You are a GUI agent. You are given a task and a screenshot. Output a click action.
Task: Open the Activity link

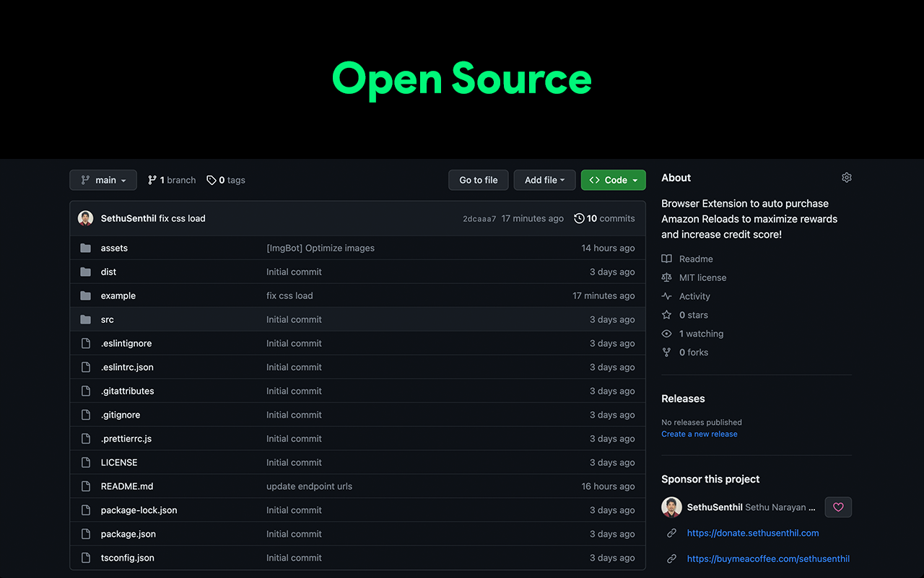point(694,296)
